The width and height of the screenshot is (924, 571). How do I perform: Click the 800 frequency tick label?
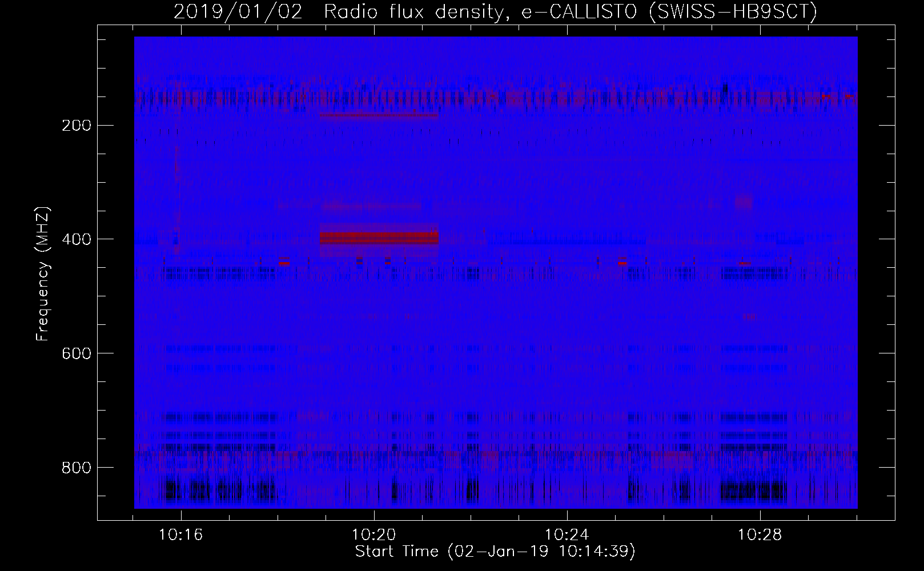(x=75, y=467)
